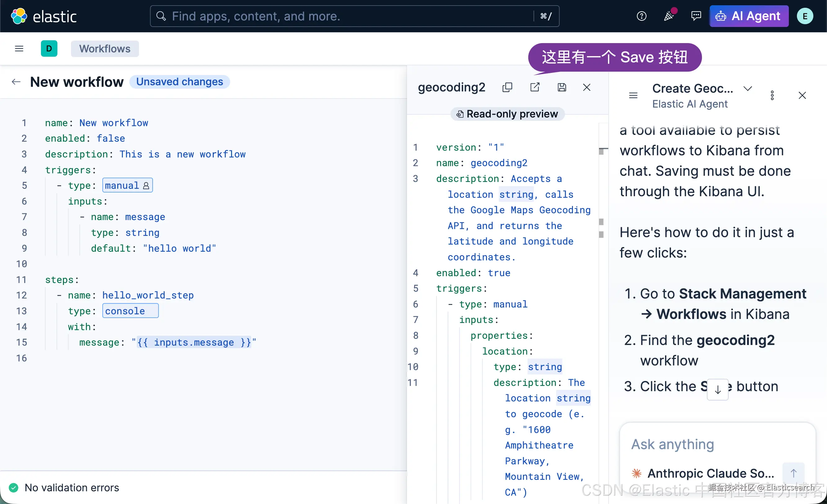827x504 pixels.
Task: Click 'with:' on line 14
Action: click(x=82, y=327)
